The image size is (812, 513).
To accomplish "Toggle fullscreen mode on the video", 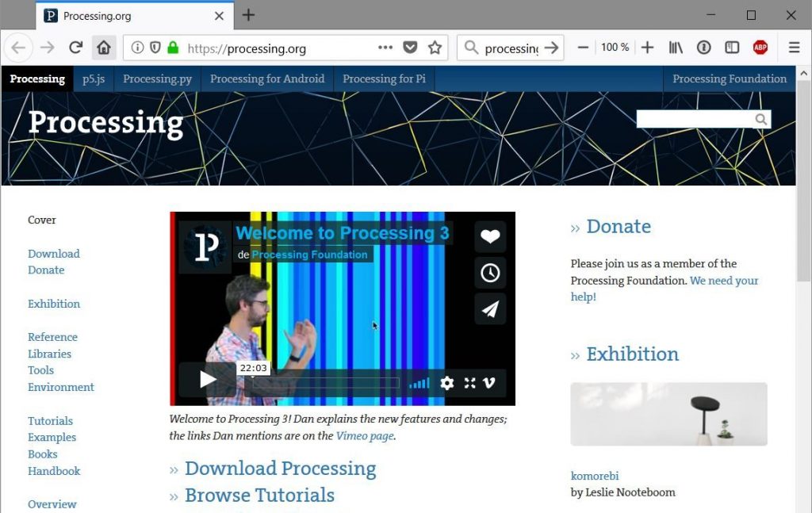I will (469, 383).
